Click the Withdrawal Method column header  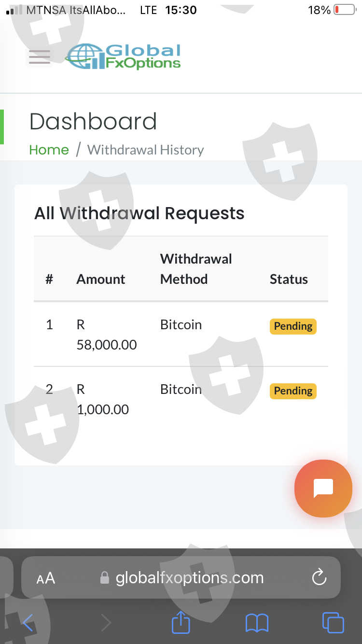[195, 269]
